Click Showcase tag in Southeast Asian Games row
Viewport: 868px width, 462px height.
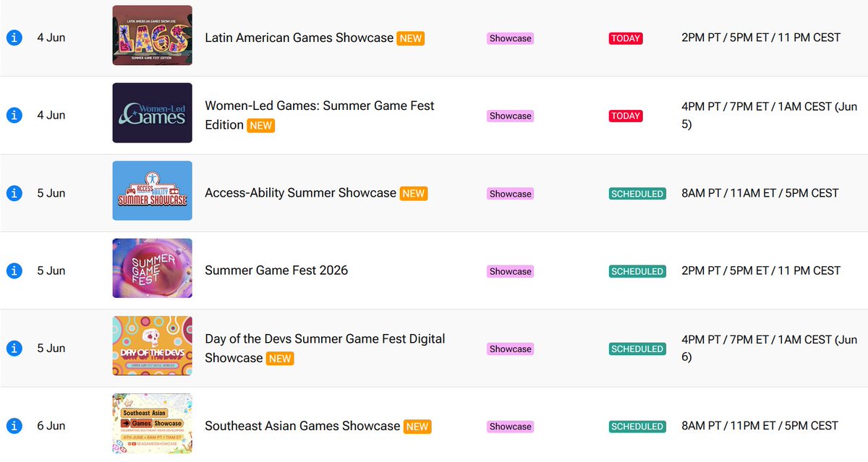pyautogui.click(x=511, y=427)
